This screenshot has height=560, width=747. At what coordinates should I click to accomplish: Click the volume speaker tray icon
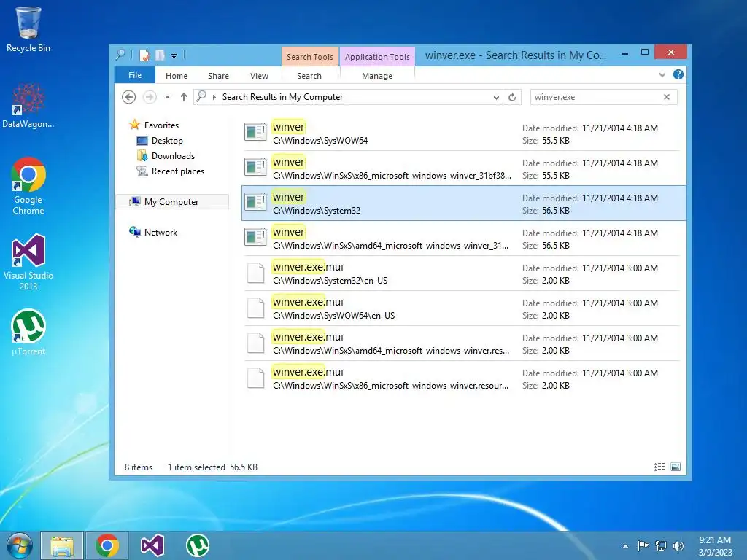pos(678,545)
